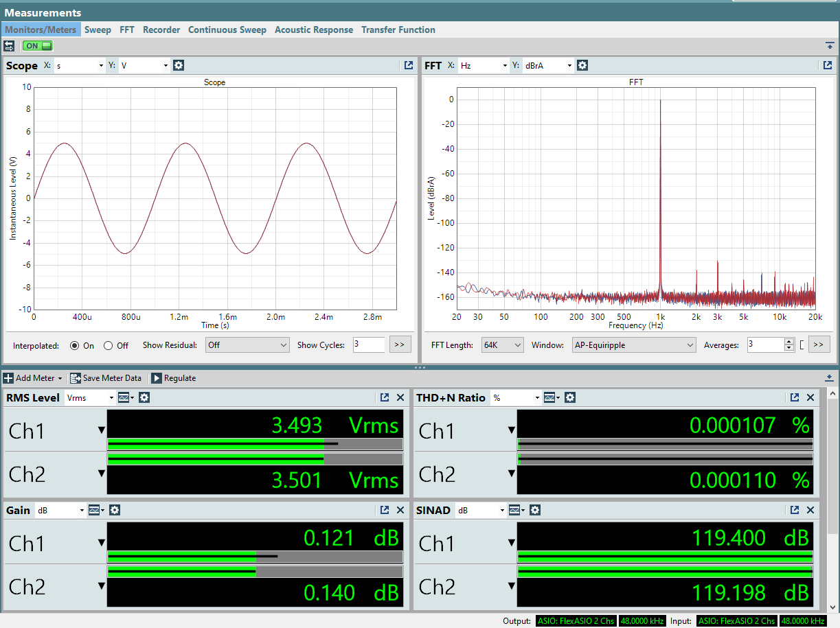Close the Gain meter
This screenshot has height=628, width=840.
[401, 510]
